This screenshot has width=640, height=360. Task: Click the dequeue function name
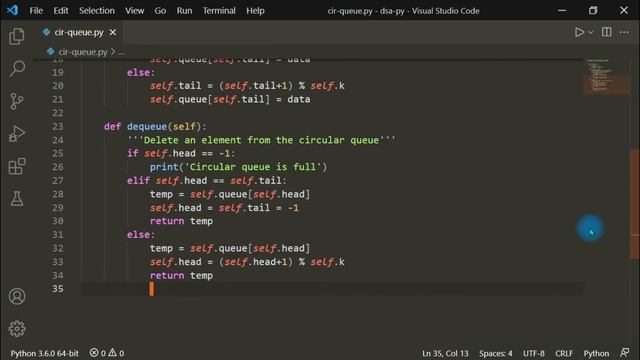click(x=147, y=127)
